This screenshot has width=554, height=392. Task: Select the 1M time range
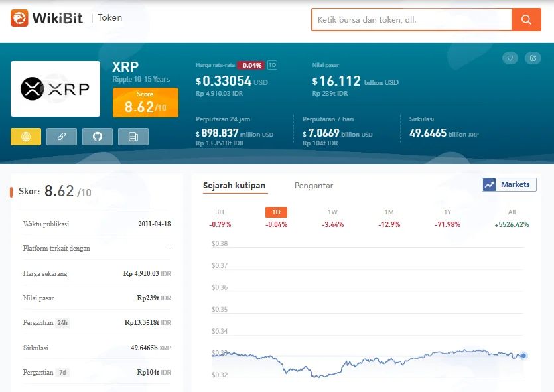point(389,212)
